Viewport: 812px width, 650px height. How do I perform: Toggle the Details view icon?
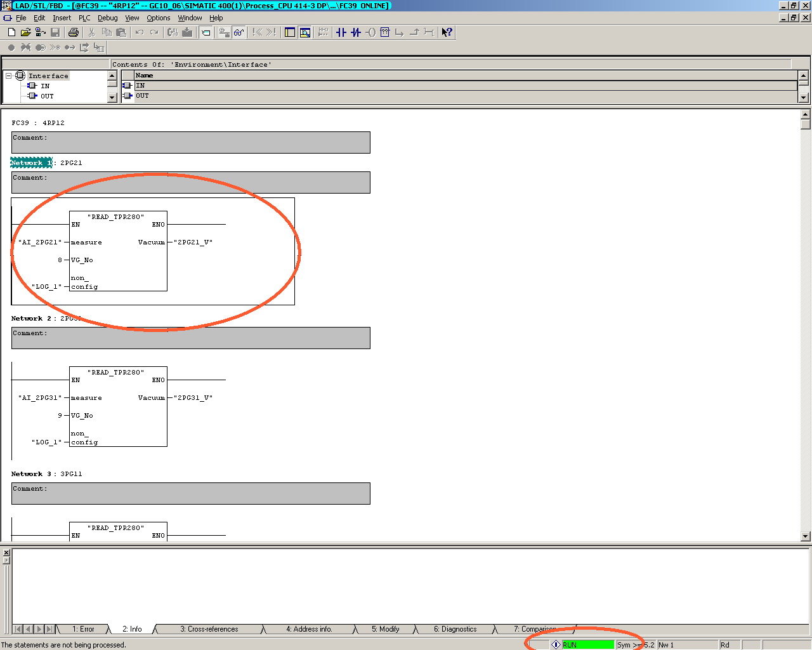(305, 32)
